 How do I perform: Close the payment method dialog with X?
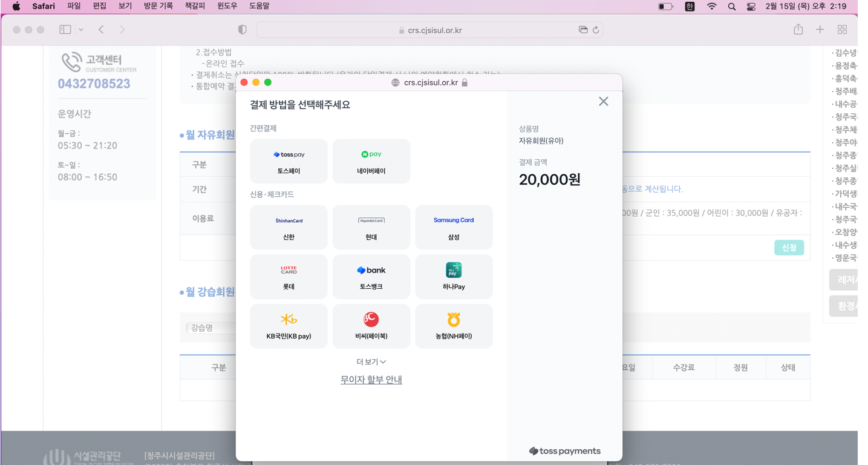[603, 102]
